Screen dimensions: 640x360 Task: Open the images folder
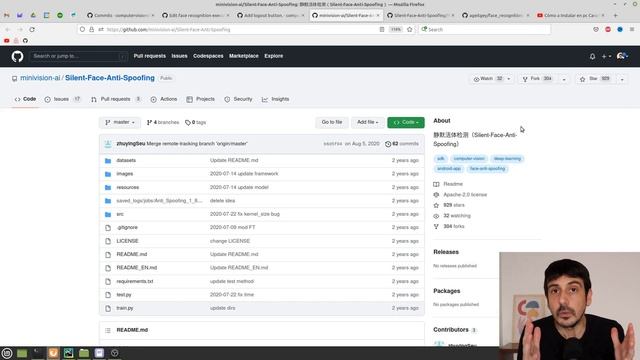[124, 174]
